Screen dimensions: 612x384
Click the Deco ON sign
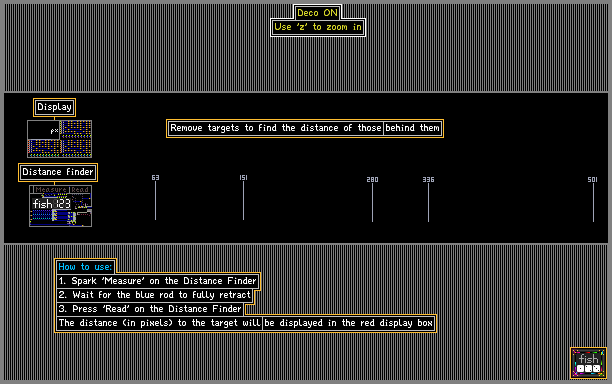click(x=317, y=12)
